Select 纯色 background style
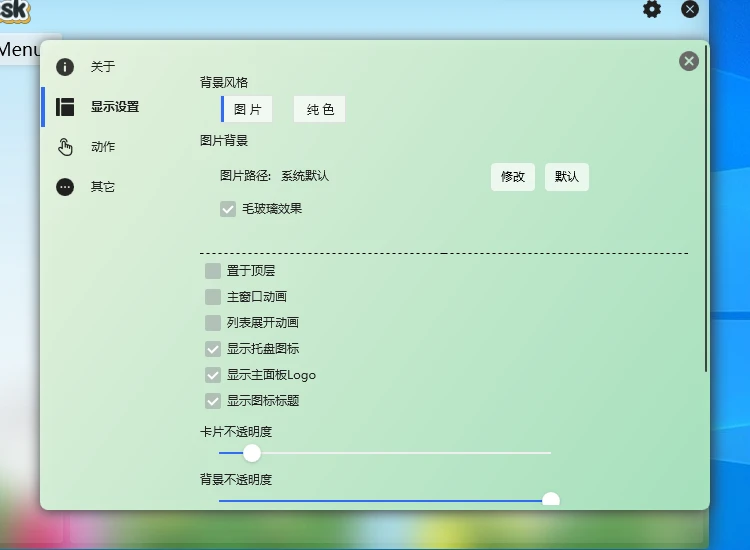The width and height of the screenshot is (750, 550). coord(320,109)
